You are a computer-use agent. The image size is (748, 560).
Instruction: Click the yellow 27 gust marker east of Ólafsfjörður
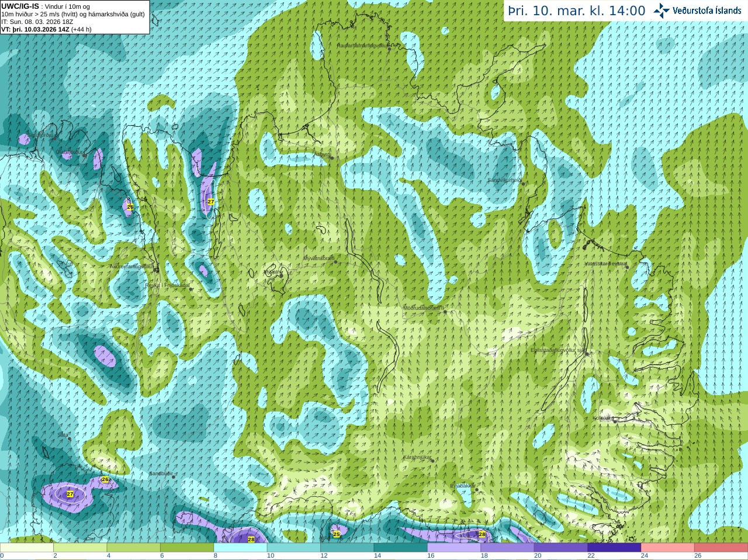click(x=211, y=201)
